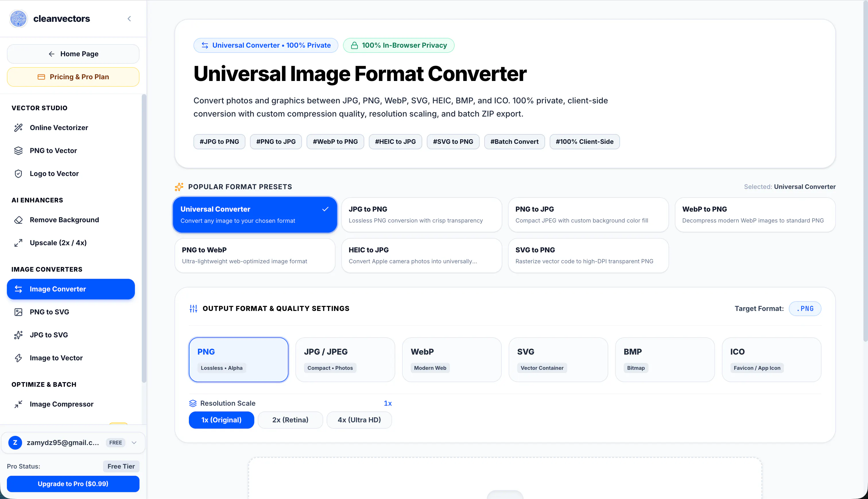Click the #WebP to PNG tag

335,142
